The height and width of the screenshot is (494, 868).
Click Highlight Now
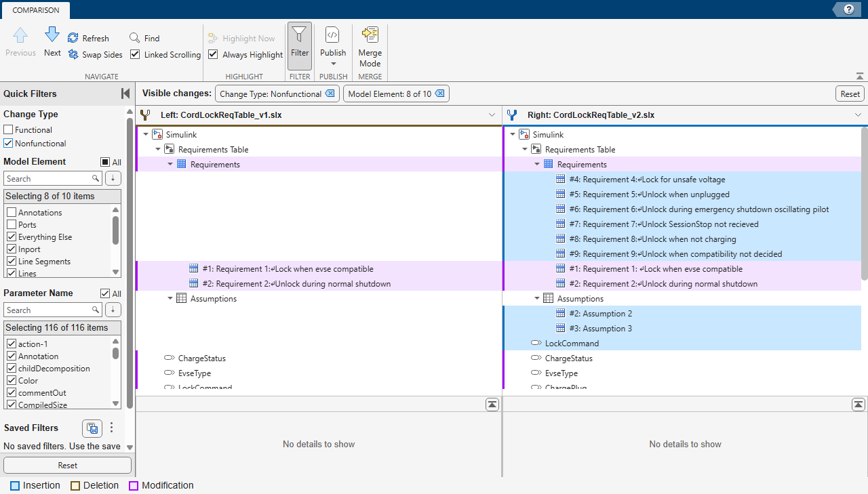[x=241, y=39]
